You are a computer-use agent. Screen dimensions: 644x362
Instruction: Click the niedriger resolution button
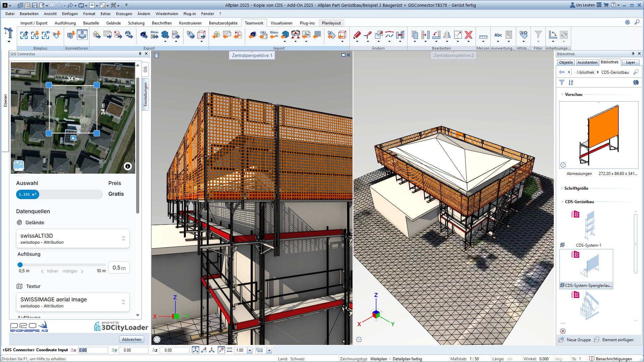pyautogui.click(x=73, y=271)
